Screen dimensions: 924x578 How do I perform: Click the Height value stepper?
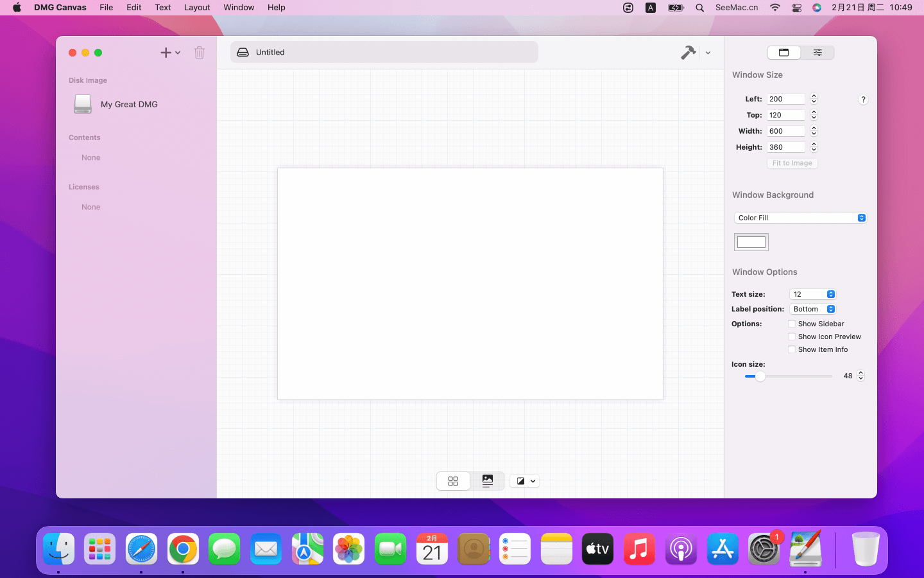(x=814, y=147)
